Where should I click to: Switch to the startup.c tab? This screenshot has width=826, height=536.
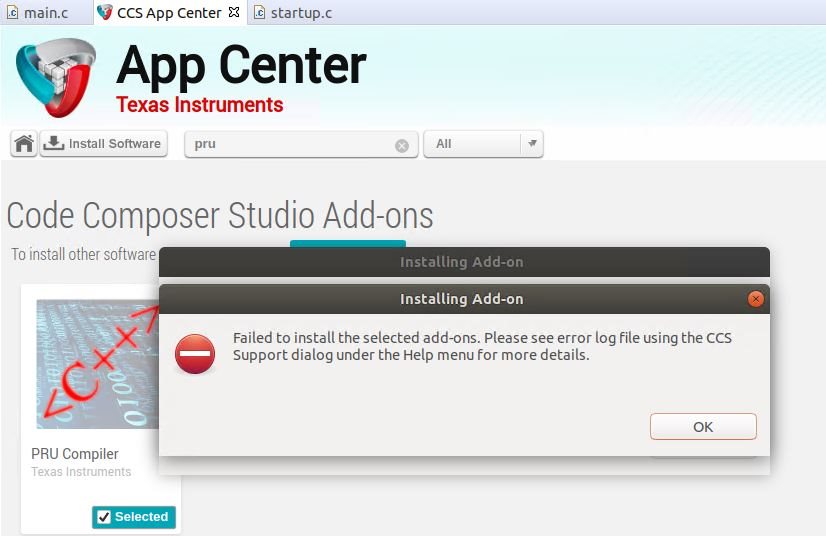tap(294, 13)
